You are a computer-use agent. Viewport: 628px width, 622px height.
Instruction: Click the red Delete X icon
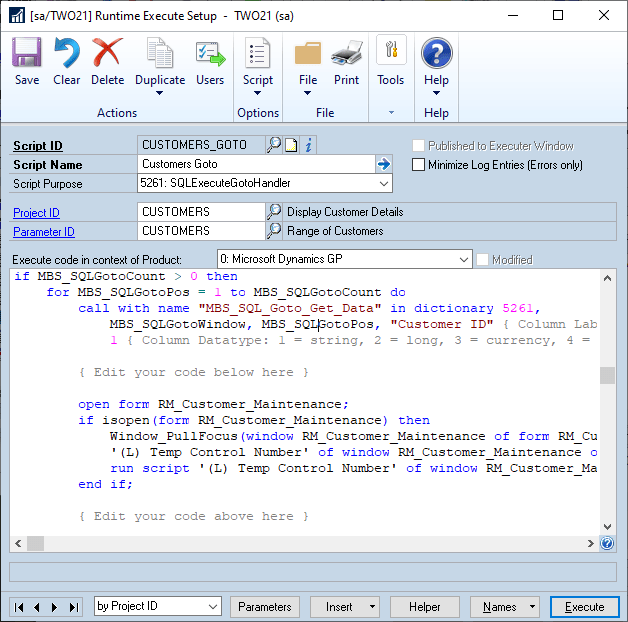(107, 52)
